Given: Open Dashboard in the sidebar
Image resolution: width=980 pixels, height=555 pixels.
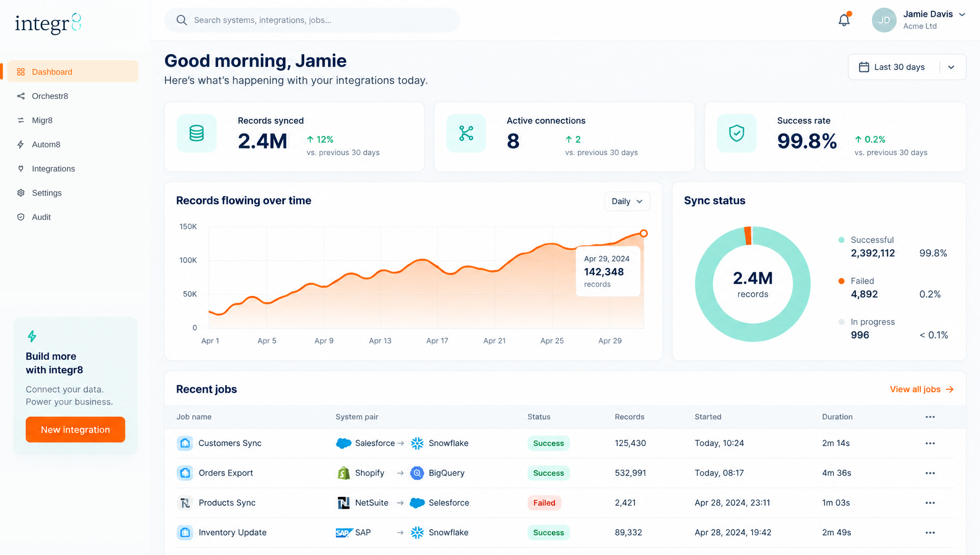Looking at the screenshot, I should click(x=72, y=71).
